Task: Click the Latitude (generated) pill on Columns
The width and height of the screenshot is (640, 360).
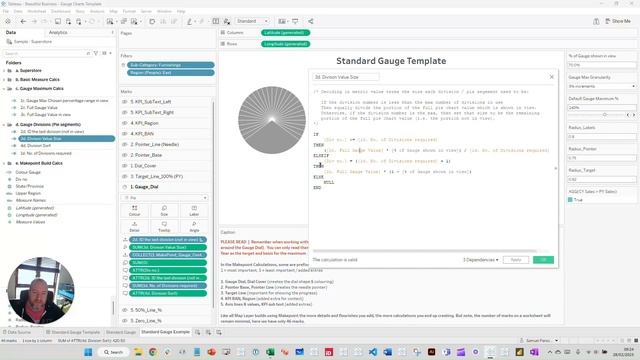Action: point(285,33)
